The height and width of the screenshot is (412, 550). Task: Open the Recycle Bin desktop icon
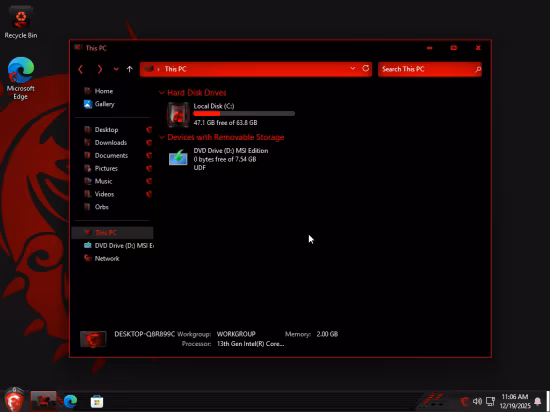pyautogui.click(x=21, y=23)
